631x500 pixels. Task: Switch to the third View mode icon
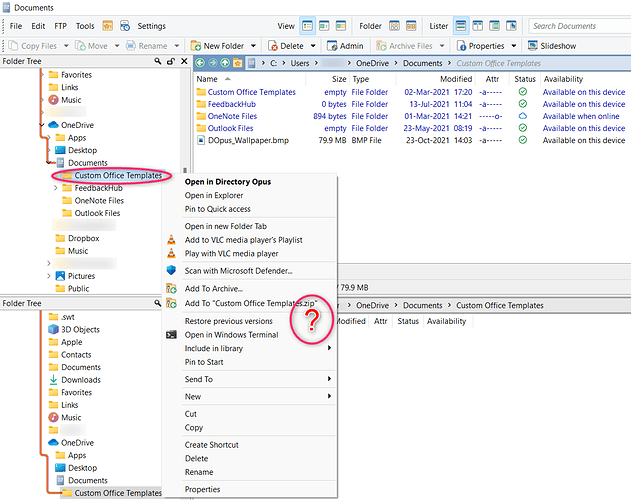pos(340,26)
